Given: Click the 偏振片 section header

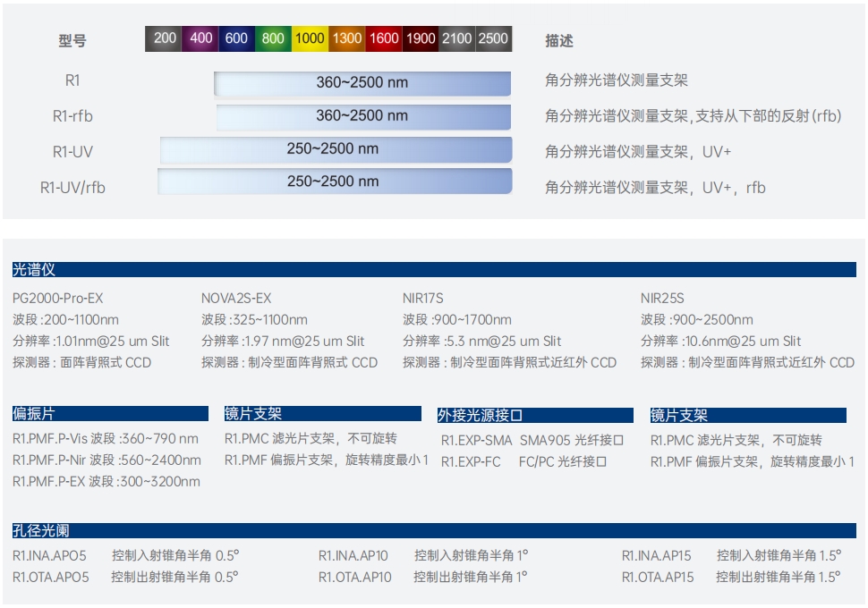Looking at the screenshot, I should pos(110,413).
